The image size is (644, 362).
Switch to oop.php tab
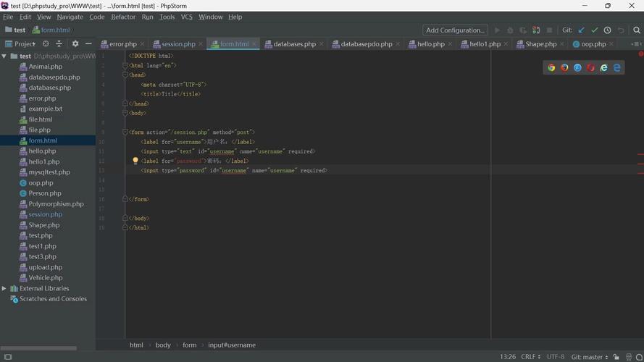point(593,44)
